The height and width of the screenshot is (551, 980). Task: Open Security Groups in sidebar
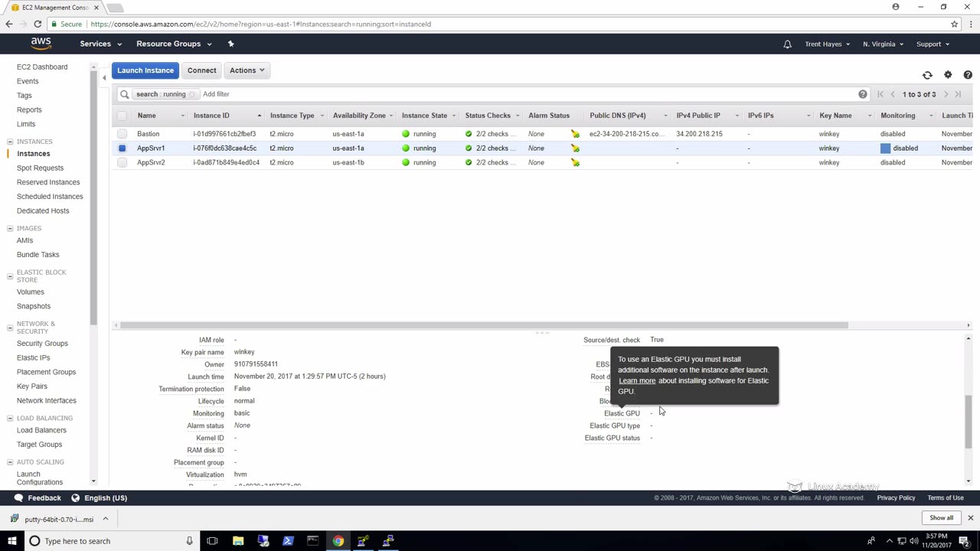coord(42,344)
